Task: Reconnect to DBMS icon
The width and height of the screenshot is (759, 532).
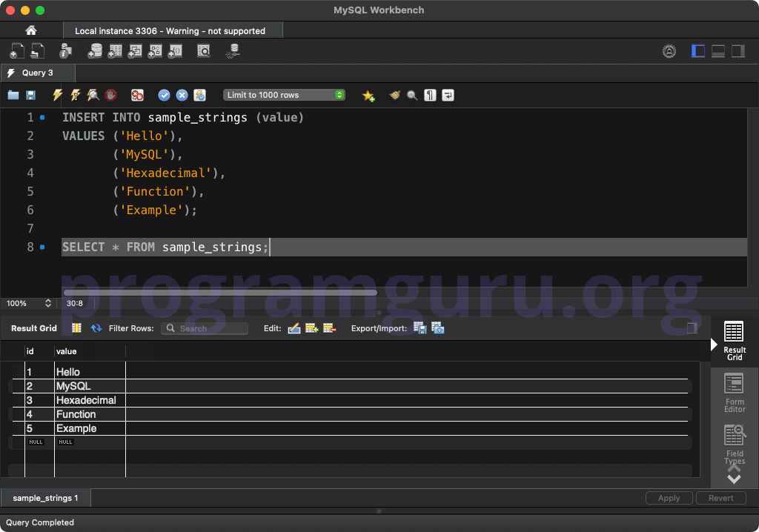Action: tap(233, 51)
